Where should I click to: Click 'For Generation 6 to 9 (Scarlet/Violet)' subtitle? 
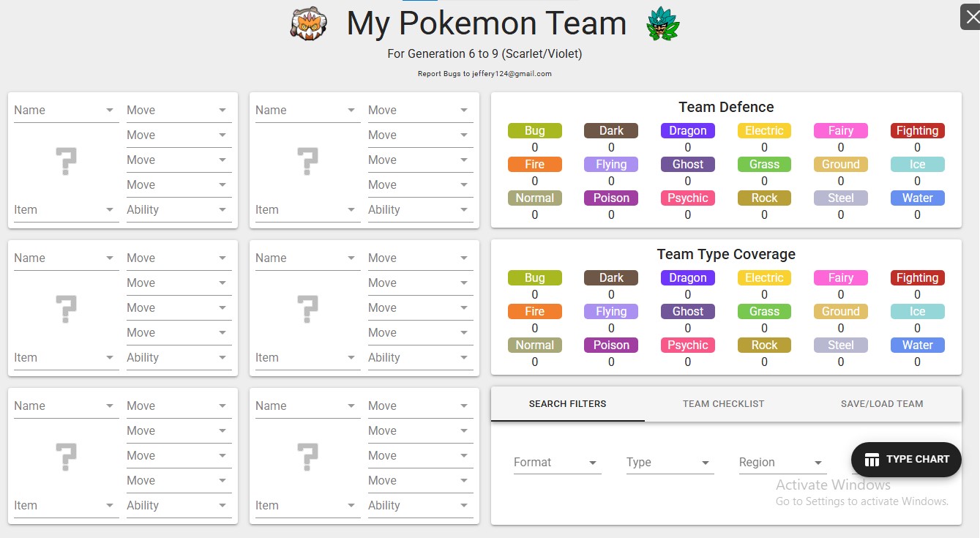coord(485,54)
